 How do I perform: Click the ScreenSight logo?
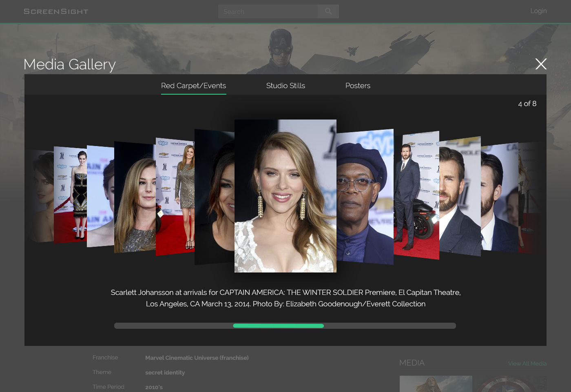(56, 11)
